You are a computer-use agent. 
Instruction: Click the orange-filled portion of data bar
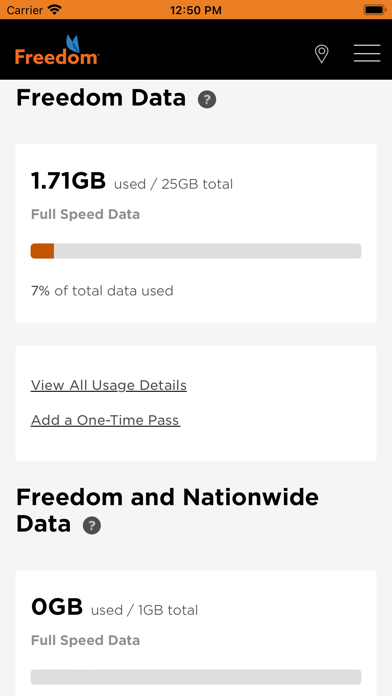point(42,251)
